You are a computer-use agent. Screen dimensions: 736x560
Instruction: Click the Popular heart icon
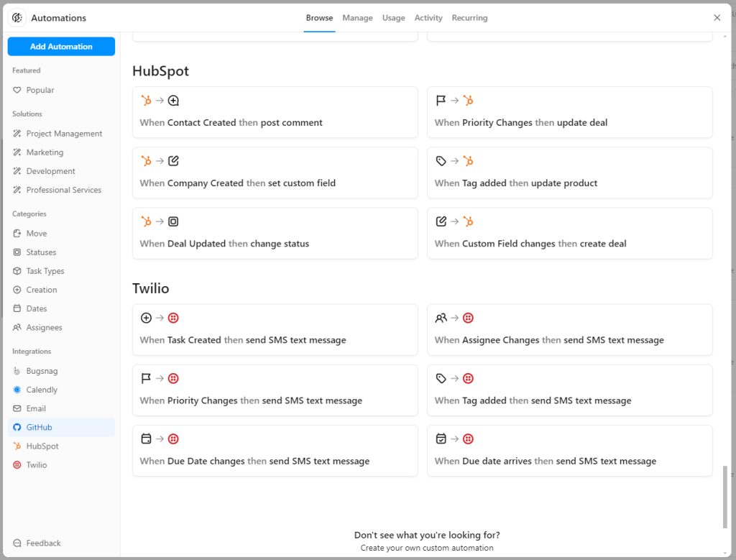pos(17,90)
